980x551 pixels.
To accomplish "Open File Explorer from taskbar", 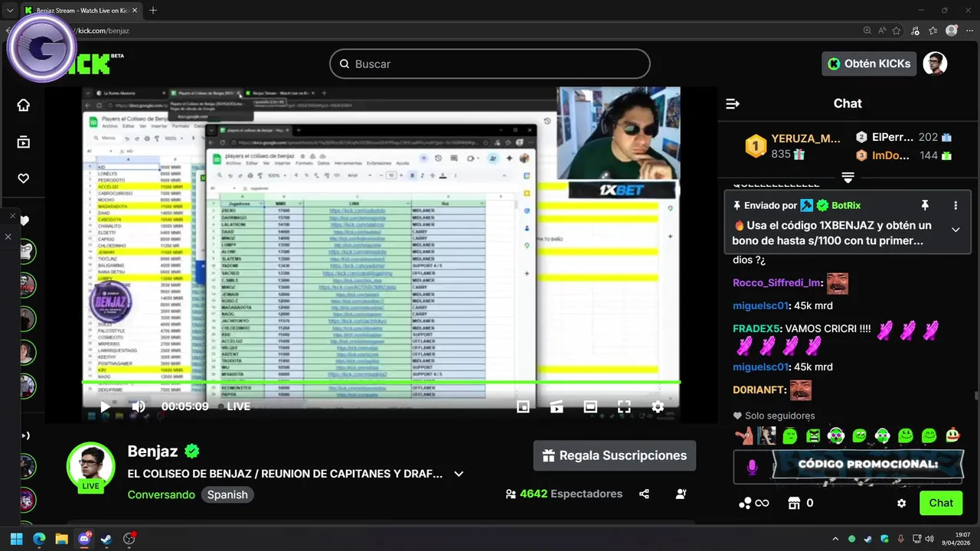I will 61,539.
